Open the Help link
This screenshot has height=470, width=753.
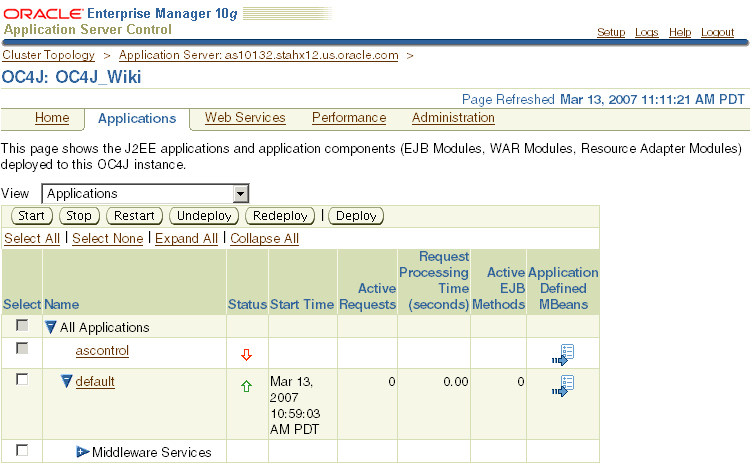[680, 32]
